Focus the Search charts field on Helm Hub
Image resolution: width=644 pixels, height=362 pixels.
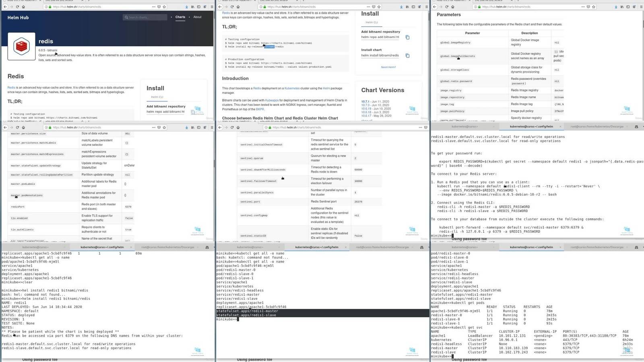(x=145, y=17)
